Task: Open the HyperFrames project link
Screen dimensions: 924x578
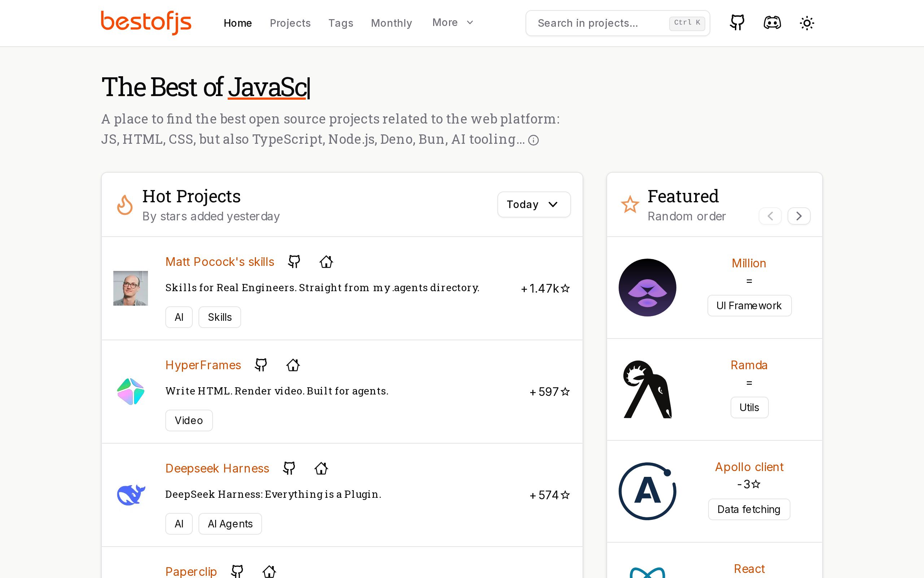Action: coord(203,365)
